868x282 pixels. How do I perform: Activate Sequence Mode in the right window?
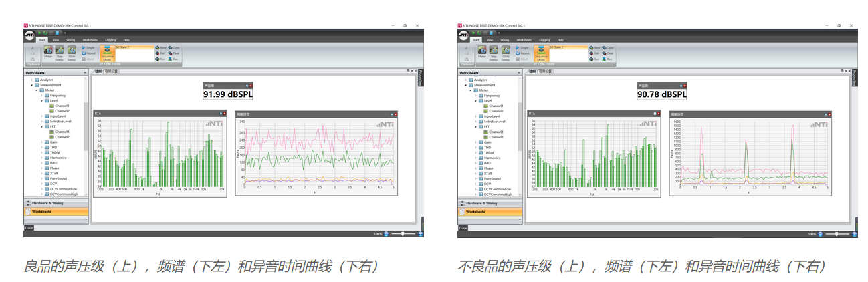click(542, 54)
